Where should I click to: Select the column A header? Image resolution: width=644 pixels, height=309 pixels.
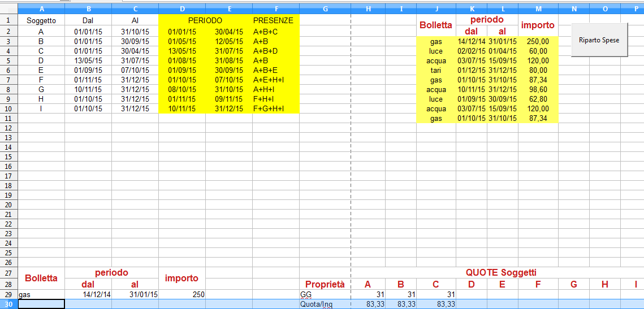point(41,9)
